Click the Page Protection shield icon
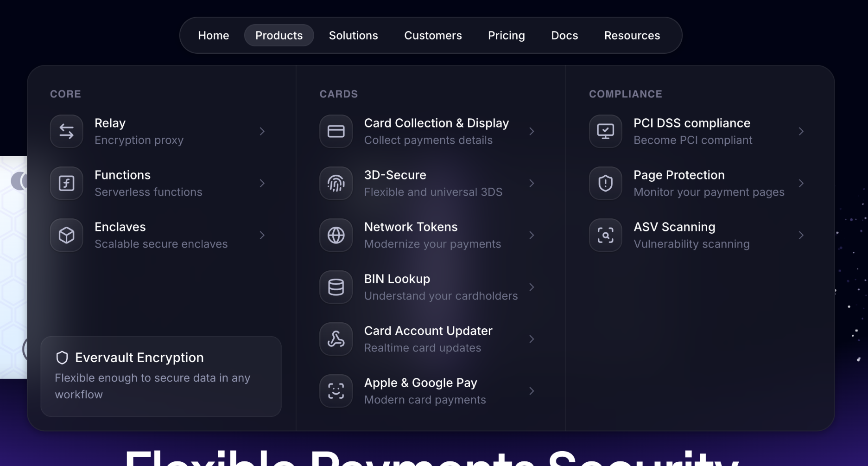Image resolution: width=868 pixels, height=466 pixels. [605, 183]
